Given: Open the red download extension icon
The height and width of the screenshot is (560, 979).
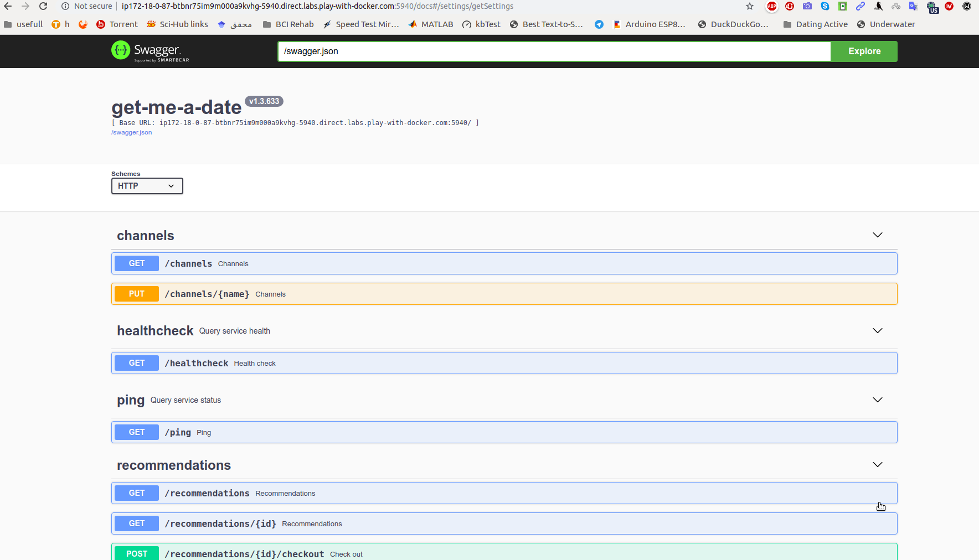Looking at the screenshot, I should click(790, 6).
